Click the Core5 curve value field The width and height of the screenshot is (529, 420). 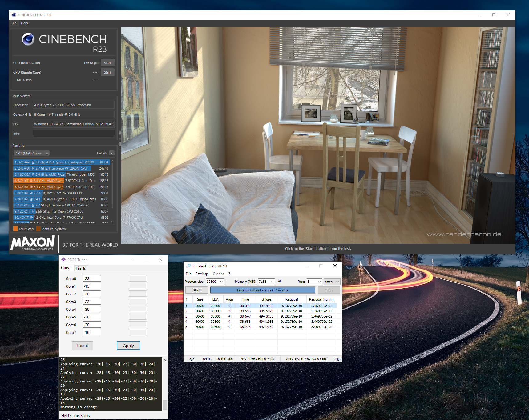coord(92,317)
